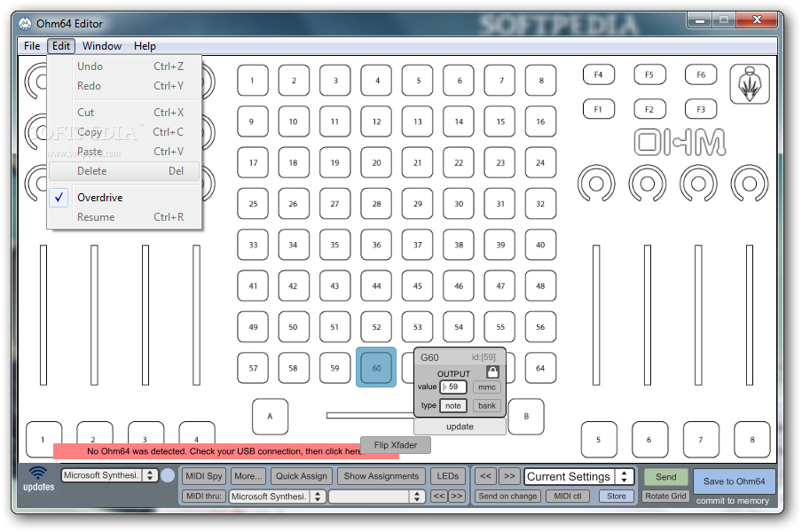Open the More... options
Image resolution: width=802 pixels, height=532 pixels.
[x=248, y=476]
